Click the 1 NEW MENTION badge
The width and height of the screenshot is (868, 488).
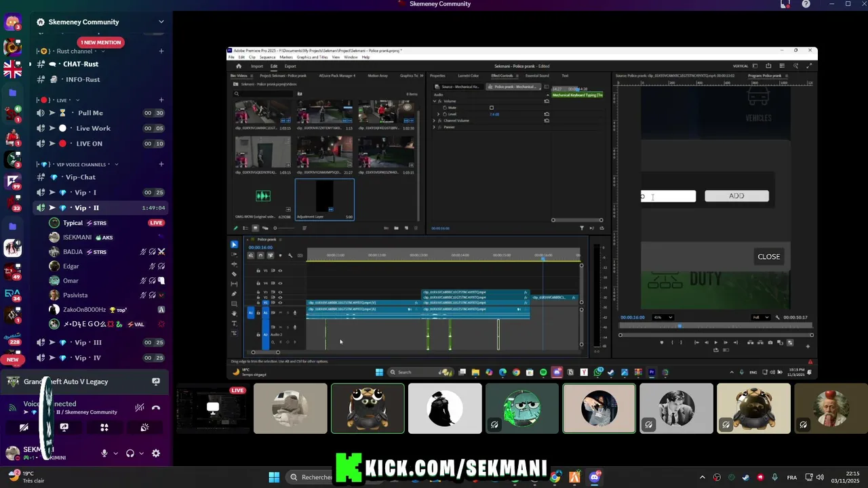pos(100,42)
